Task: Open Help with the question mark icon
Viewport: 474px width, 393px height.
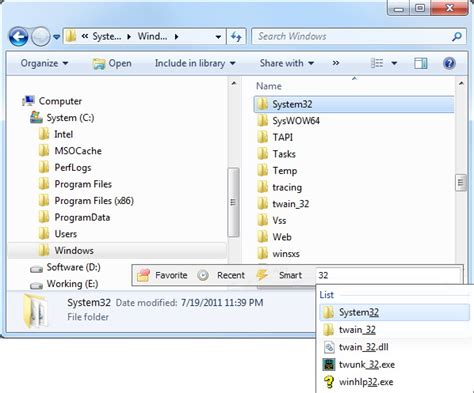Action: pyautogui.click(x=449, y=63)
